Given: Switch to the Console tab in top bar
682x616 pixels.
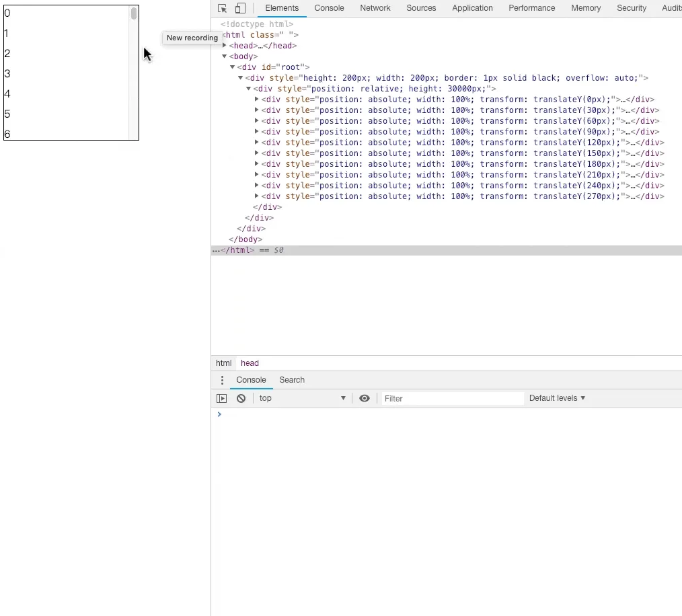Looking at the screenshot, I should [x=330, y=8].
